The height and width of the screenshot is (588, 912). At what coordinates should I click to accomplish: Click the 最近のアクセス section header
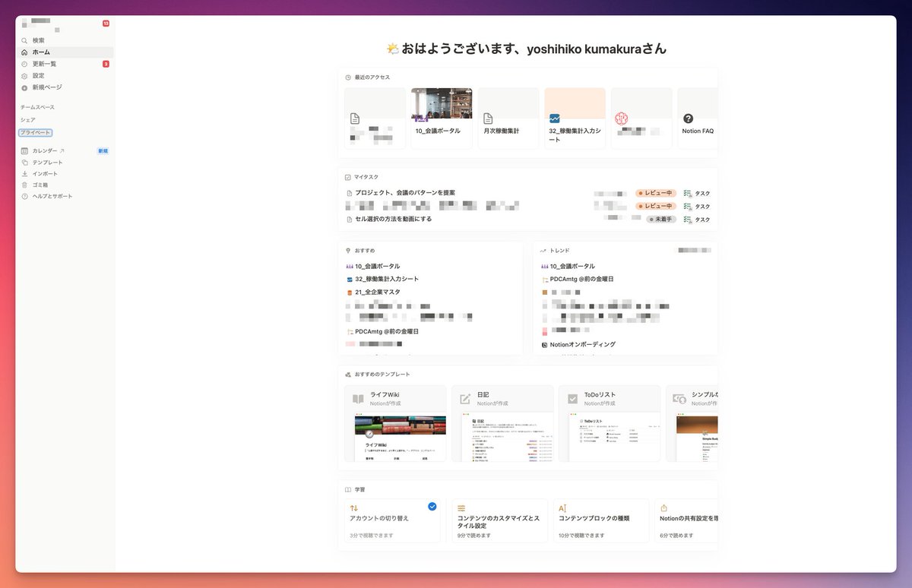(372, 77)
